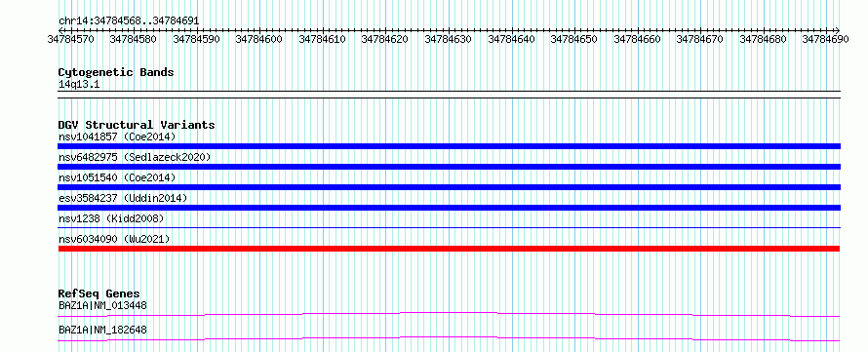Click ruler position 34784640
This screenshot has height=352, width=868.
tap(511, 39)
